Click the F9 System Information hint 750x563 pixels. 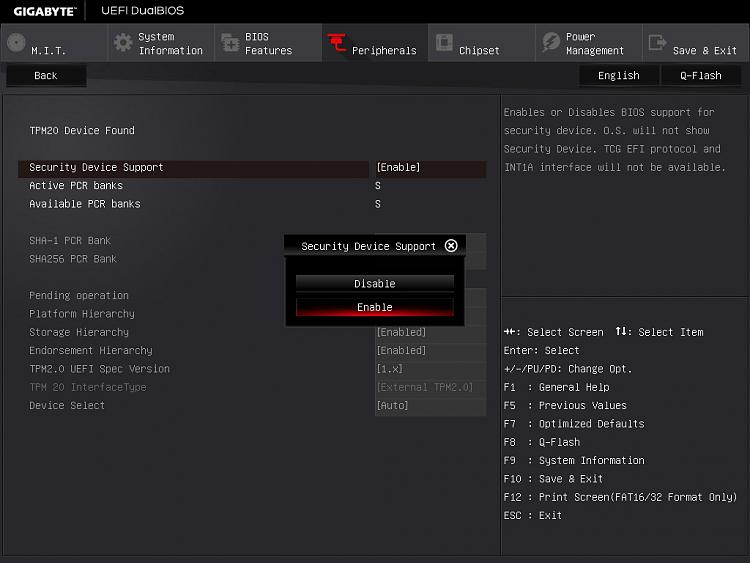[574, 460]
